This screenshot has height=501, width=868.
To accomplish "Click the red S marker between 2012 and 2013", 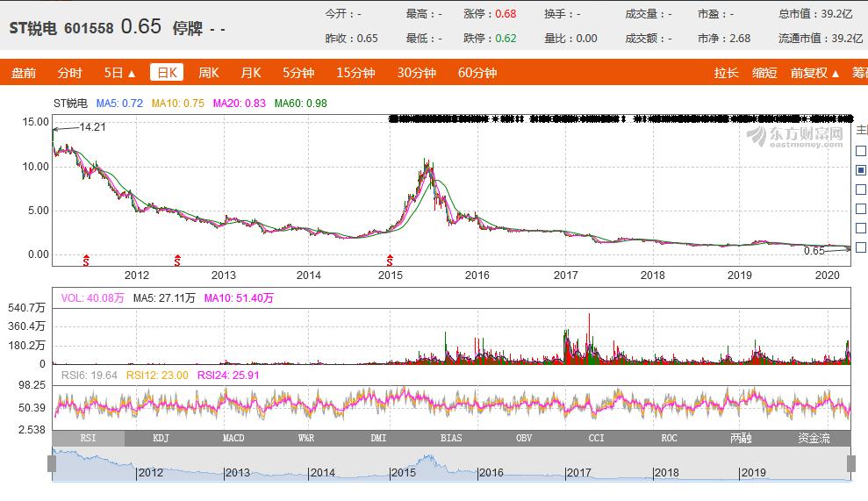I will tap(177, 259).
